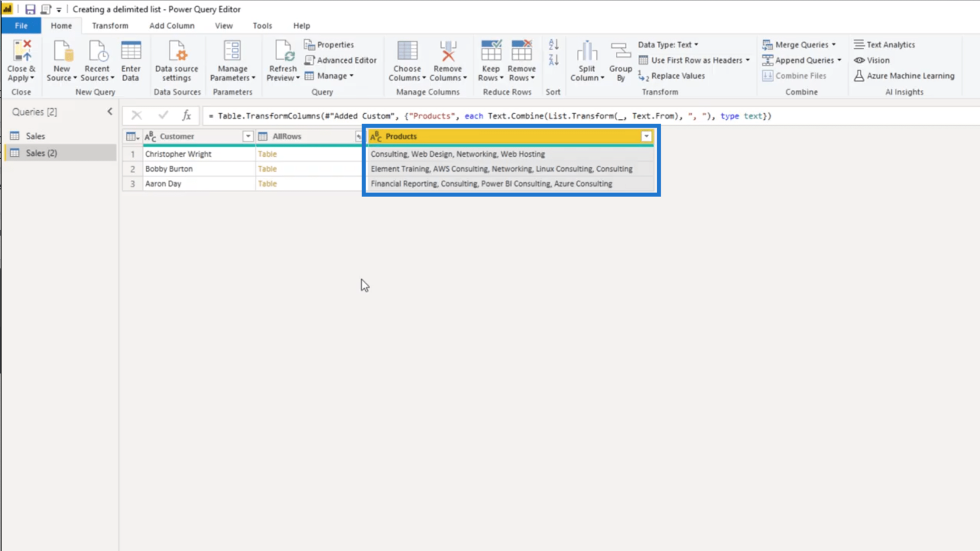Collapse the Queries pane

(x=110, y=111)
